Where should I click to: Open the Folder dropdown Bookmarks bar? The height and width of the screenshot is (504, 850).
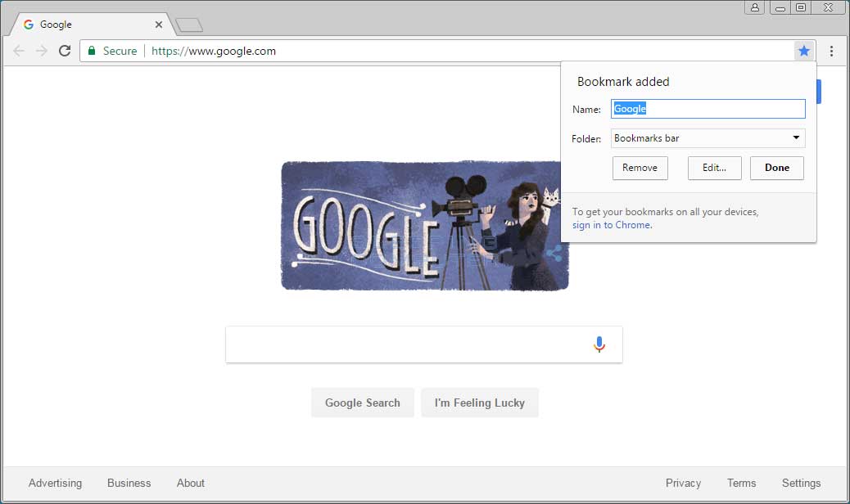[708, 138]
